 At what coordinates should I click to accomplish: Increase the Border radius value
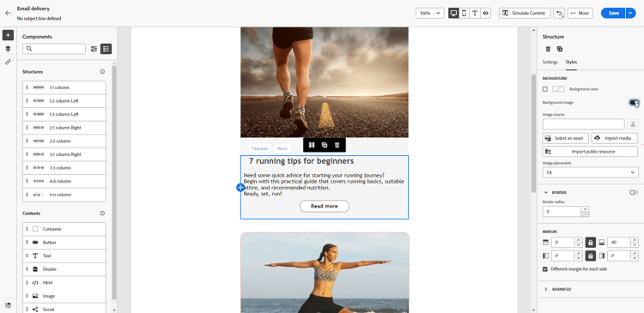coord(585,209)
